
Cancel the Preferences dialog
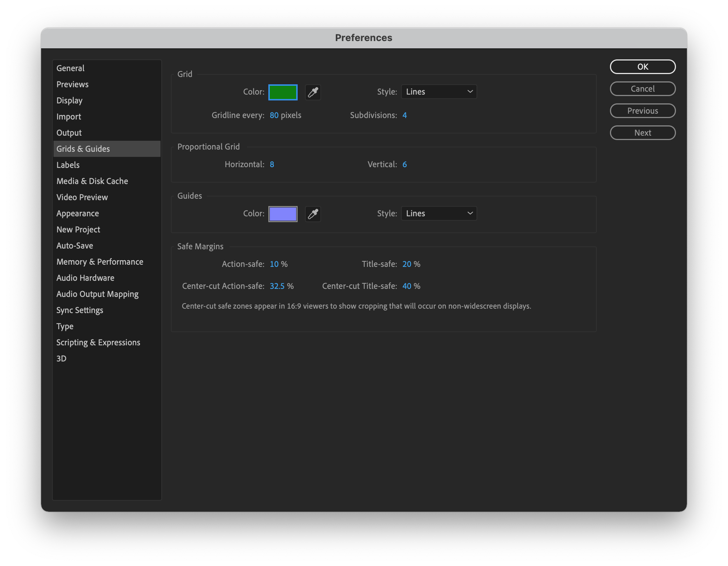(x=643, y=89)
